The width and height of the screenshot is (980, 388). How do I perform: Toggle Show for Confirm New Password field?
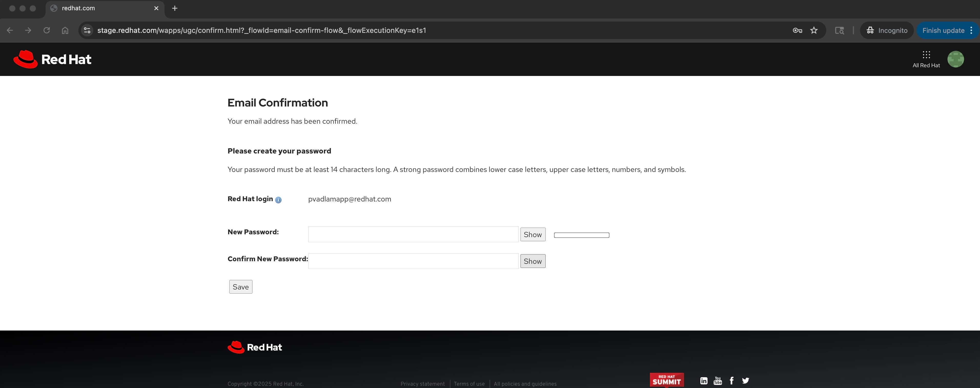(532, 261)
